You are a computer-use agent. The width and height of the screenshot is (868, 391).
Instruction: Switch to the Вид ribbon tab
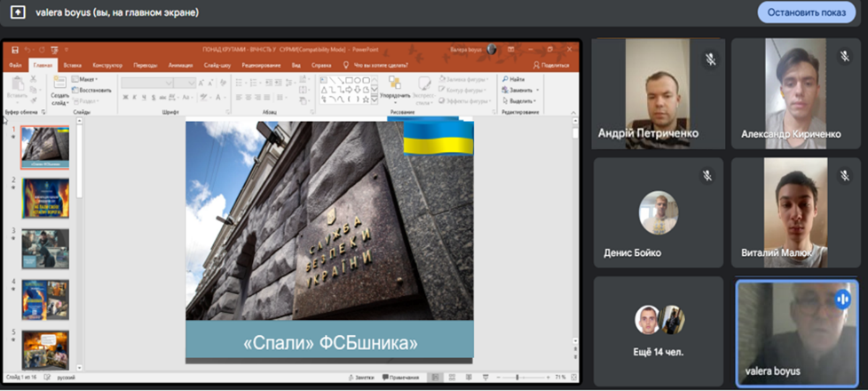point(296,65)
